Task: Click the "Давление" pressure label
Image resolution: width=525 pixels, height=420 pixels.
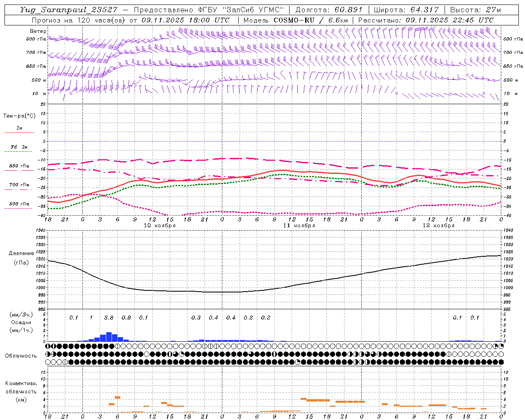Action: click(x=21, y=253)
